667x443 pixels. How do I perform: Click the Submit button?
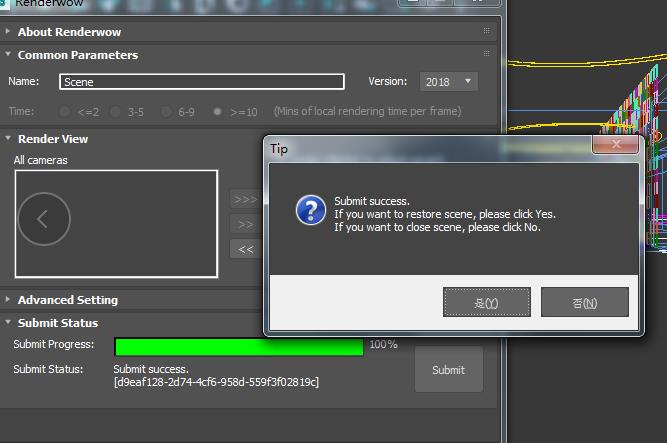pyautogui.click(x=449, y=369)
